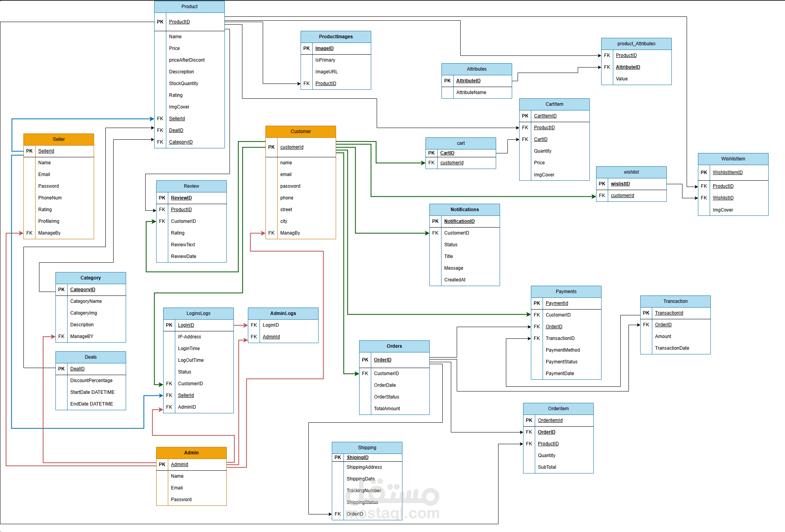Select the Orders table header
Viewport: 785px width, 532px height.
point(394,346)
